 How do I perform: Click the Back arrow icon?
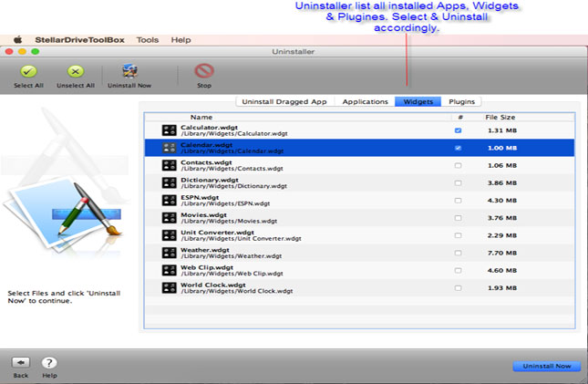(21, 363)
